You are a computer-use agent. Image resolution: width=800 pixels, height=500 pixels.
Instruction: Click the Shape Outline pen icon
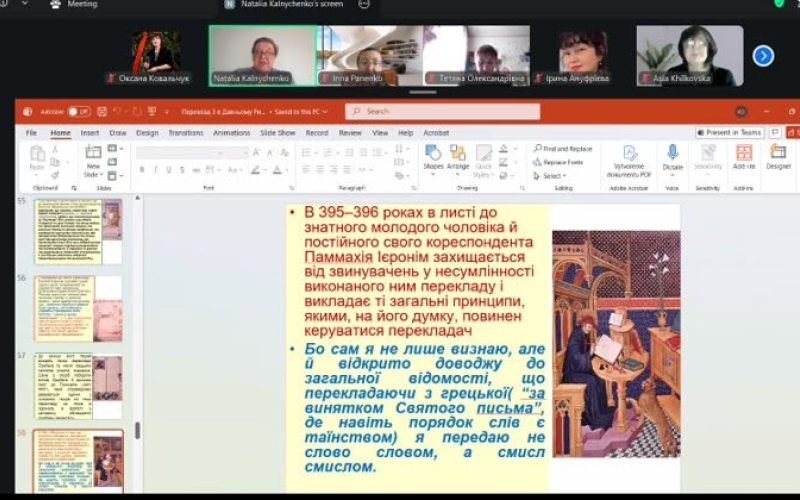504,162
